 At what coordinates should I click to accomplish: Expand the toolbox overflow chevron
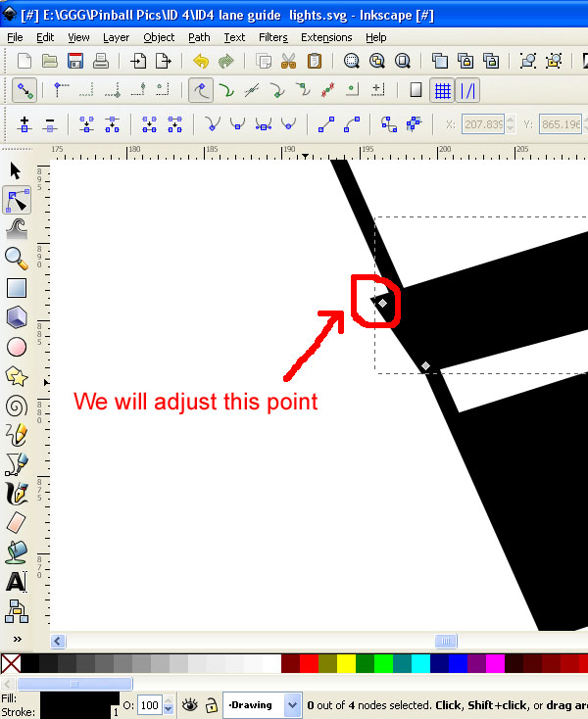point(17,639)
